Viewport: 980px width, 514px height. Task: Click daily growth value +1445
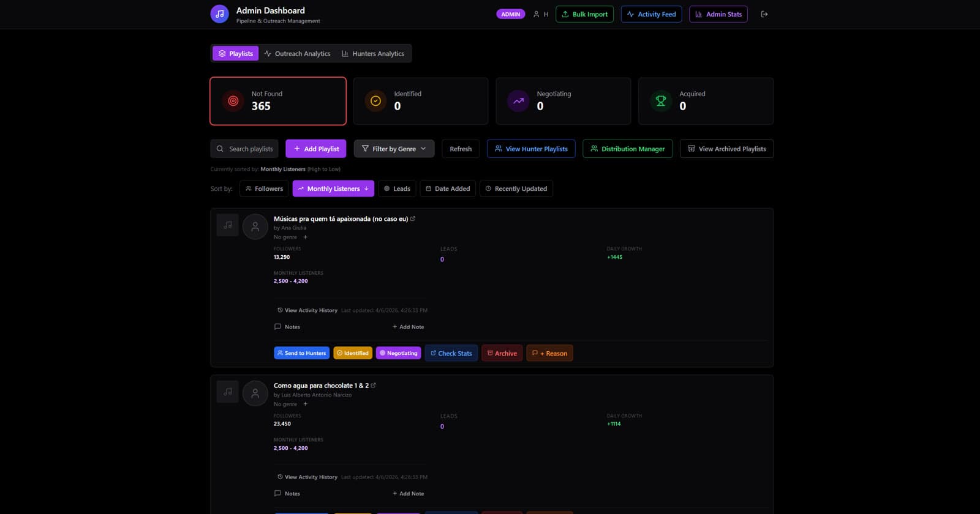[x=614, y=257]
